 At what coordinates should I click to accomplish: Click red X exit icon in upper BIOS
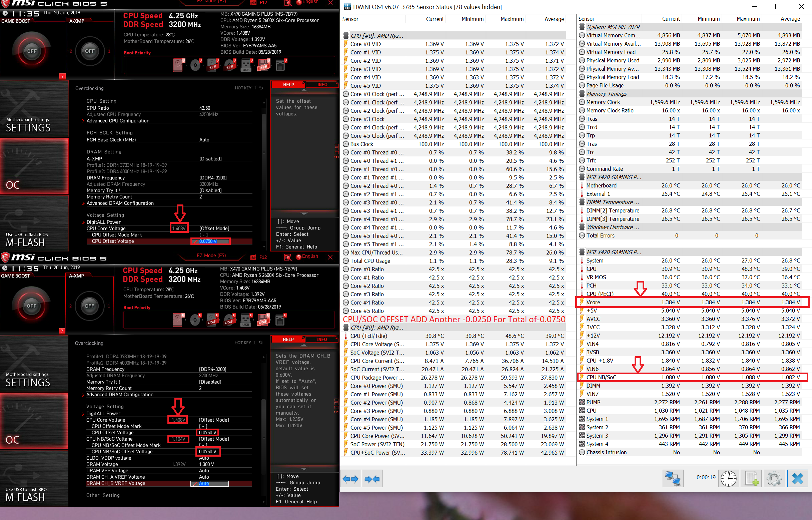pos(331,3)
